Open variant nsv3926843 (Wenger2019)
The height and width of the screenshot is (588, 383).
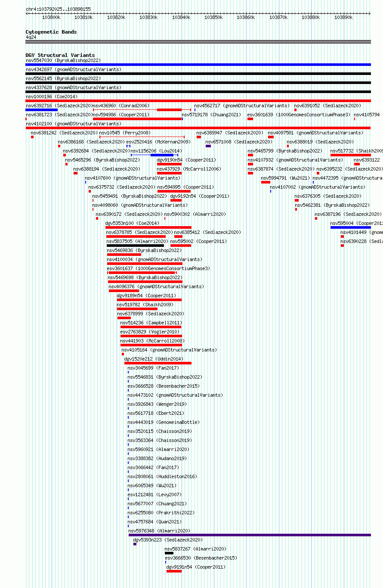[157, 404]
